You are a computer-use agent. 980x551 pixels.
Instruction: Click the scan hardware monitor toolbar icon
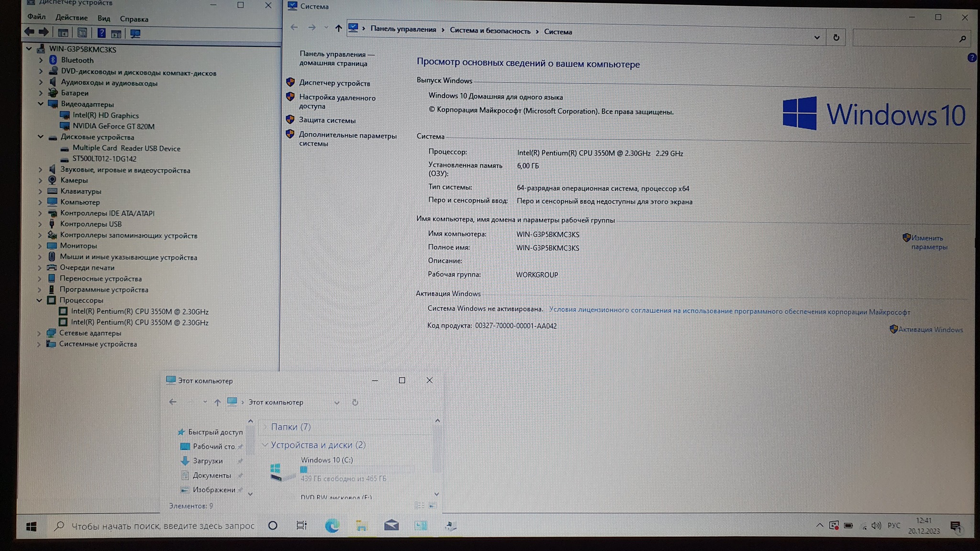[135, 33]
